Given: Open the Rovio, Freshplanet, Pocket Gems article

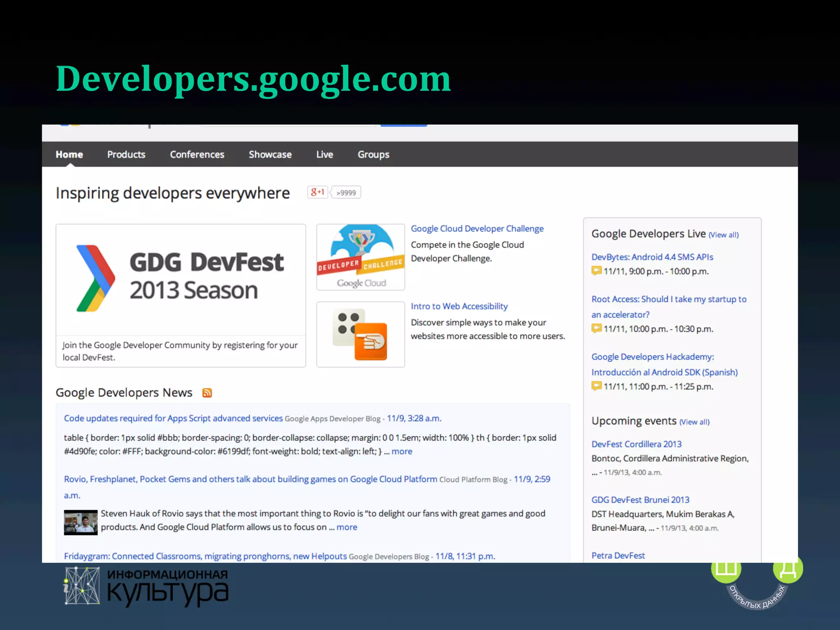Looking at the screenshot, I should (251, 479).
